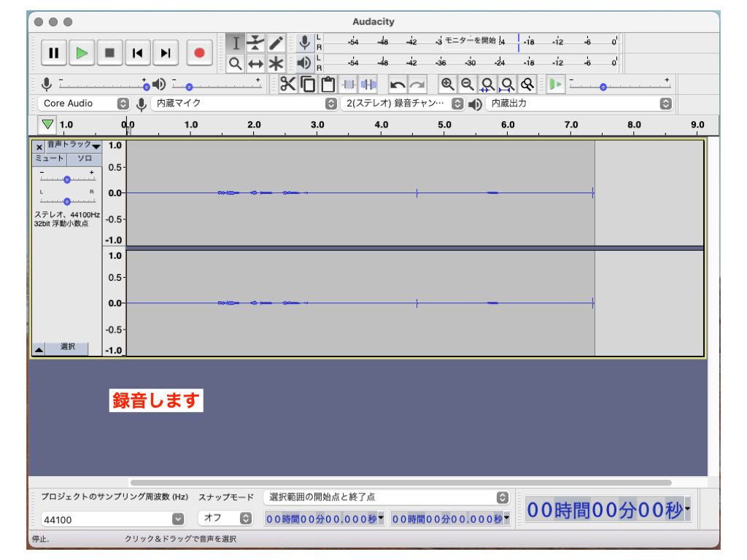
Task: Click the mic icon beside recording slider
Action: click(46, 85)
